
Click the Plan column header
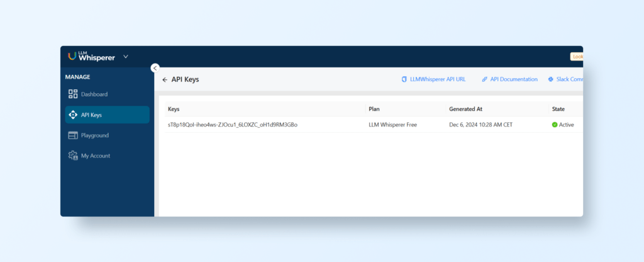pyautogui.click(x=374, y=109)
